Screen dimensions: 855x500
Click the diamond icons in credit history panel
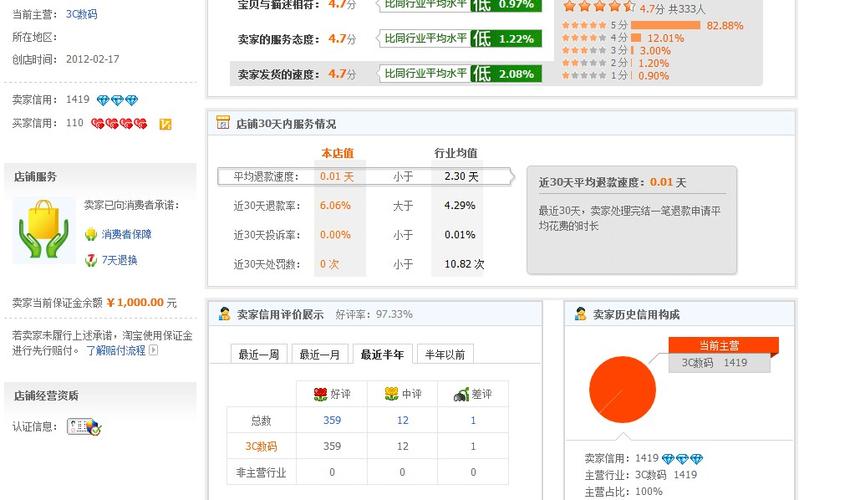[x=683, y=459]
